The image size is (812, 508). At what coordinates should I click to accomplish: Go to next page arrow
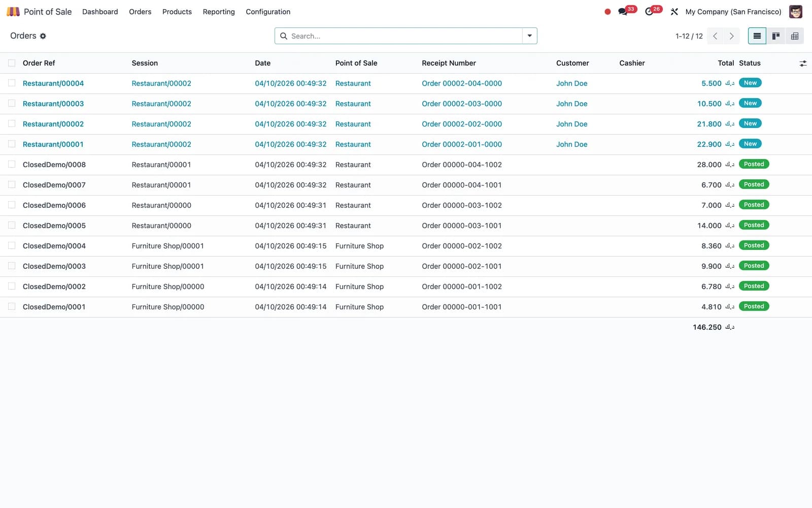coord(731,36)
